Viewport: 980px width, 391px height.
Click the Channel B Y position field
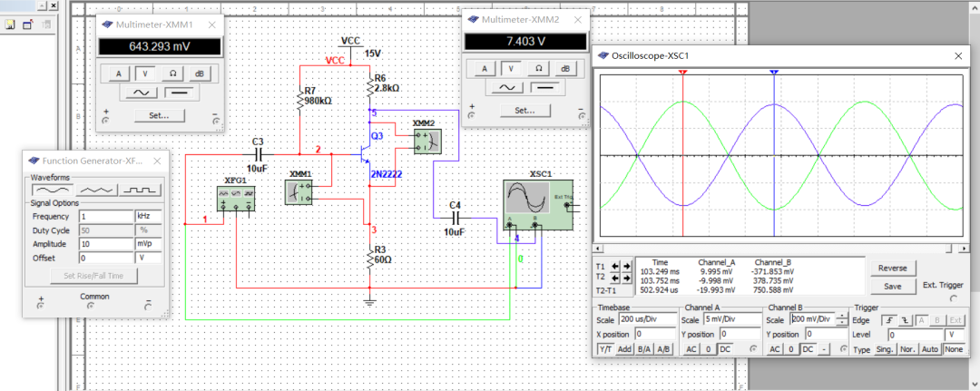(827, 334)
